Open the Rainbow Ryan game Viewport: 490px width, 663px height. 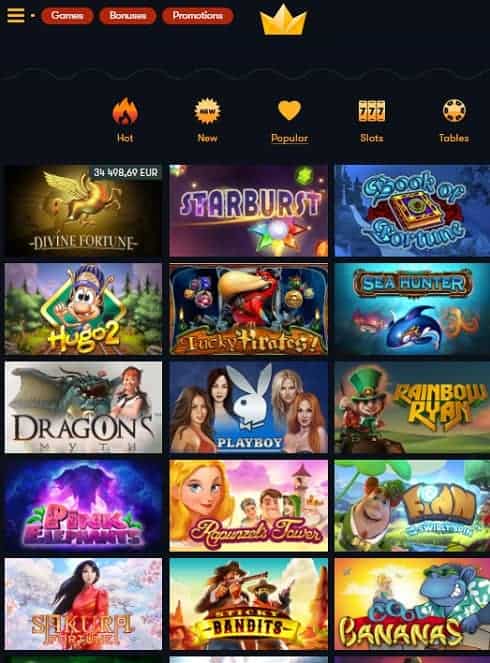(x=412, y=407)
